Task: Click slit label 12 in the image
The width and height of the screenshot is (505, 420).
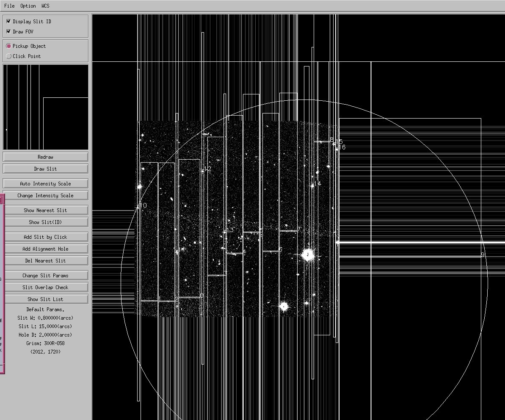Action: click(208, 169)
